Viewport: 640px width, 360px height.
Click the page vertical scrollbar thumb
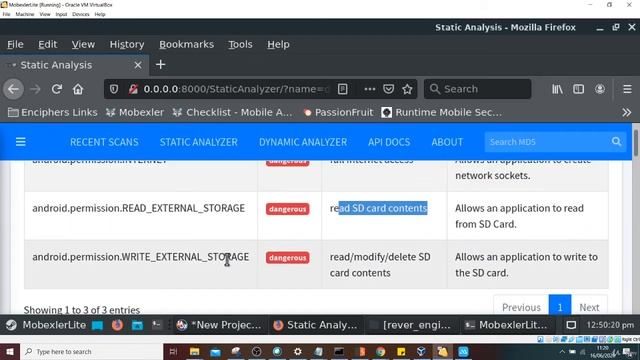click(636, 143)
